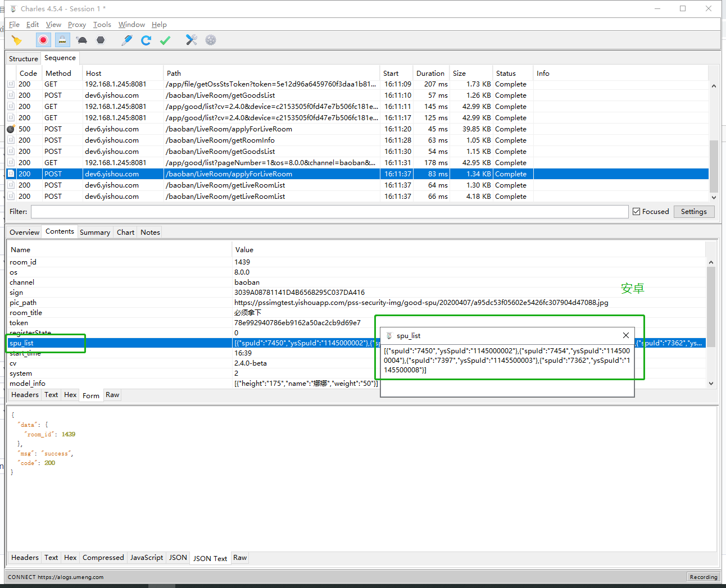Select the model_info form row
The width and height of the screenshot is (726, 588).
(x=356, y=384)
